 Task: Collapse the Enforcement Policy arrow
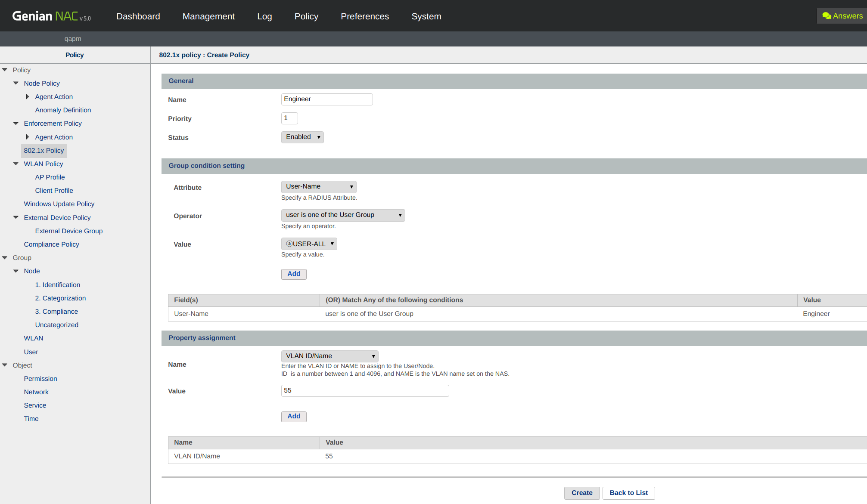click(x=16, y=123)
